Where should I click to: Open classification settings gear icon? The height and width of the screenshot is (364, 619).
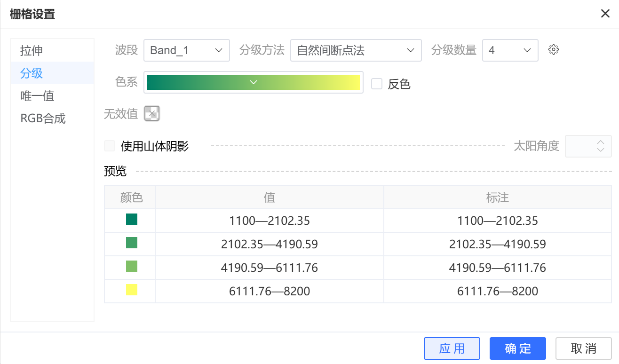pos(554,50)
